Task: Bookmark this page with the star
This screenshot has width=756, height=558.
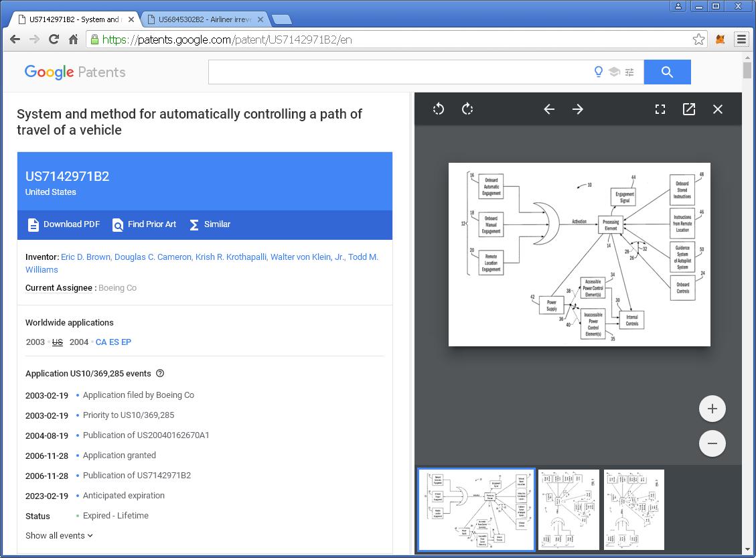Action: coord(698,40)
